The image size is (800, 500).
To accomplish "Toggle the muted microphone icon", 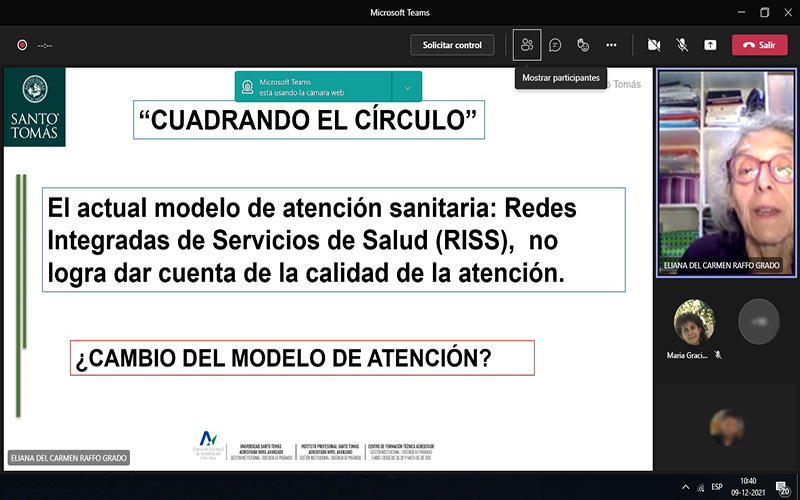I will coord(682,45).
